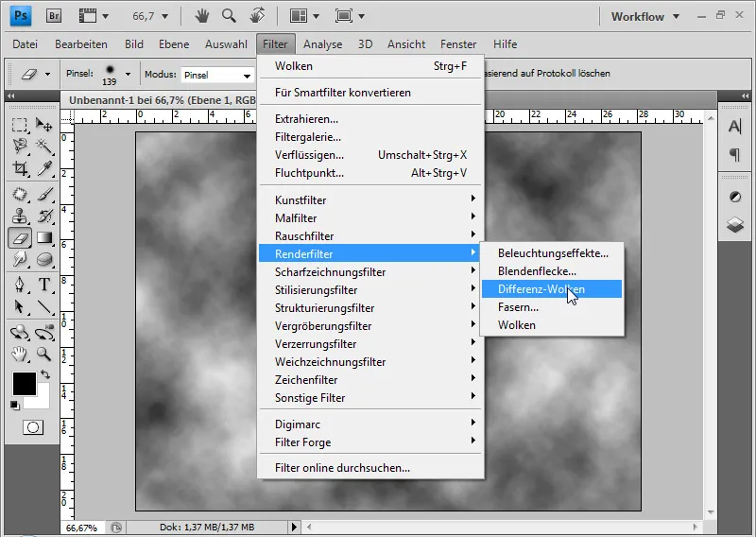The image size is (756, 537).
Task: Open the Adjustments panel icon
Action: tap(735, 197)
